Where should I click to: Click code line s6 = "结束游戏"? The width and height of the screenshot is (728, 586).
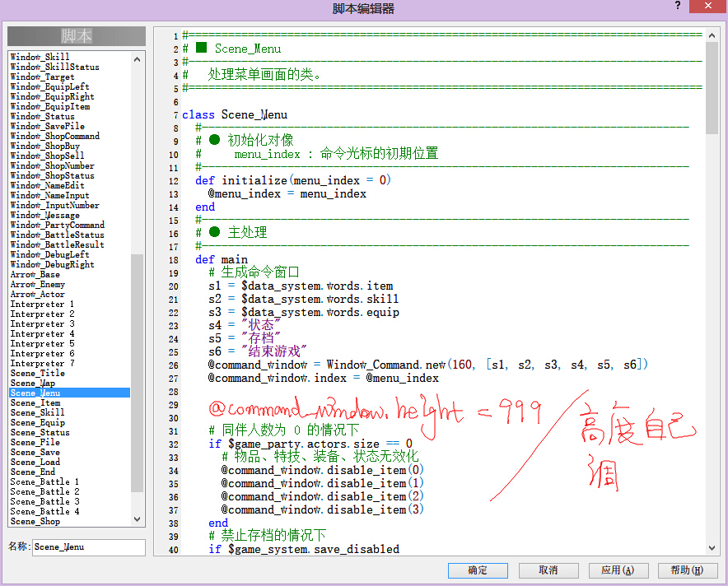click(x=258, y=351)
